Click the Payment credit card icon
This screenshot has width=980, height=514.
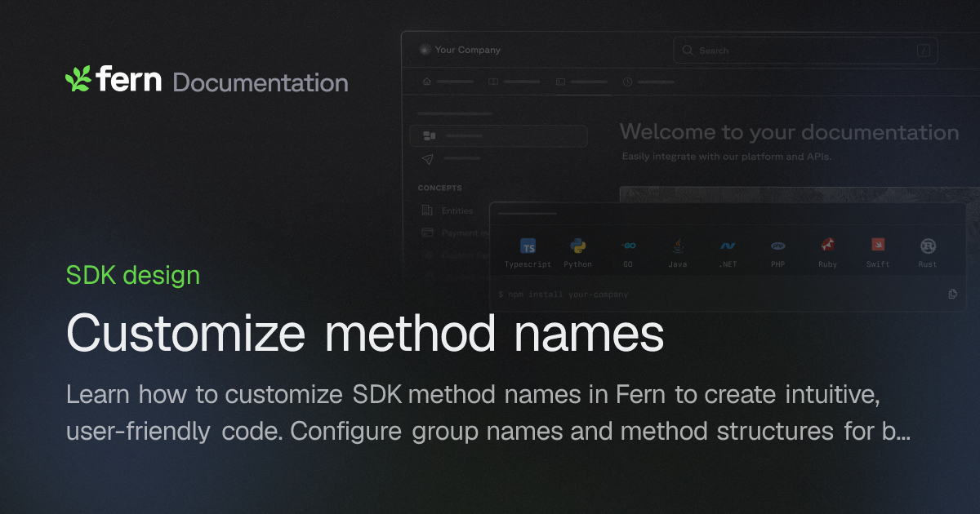pos(427,233)
